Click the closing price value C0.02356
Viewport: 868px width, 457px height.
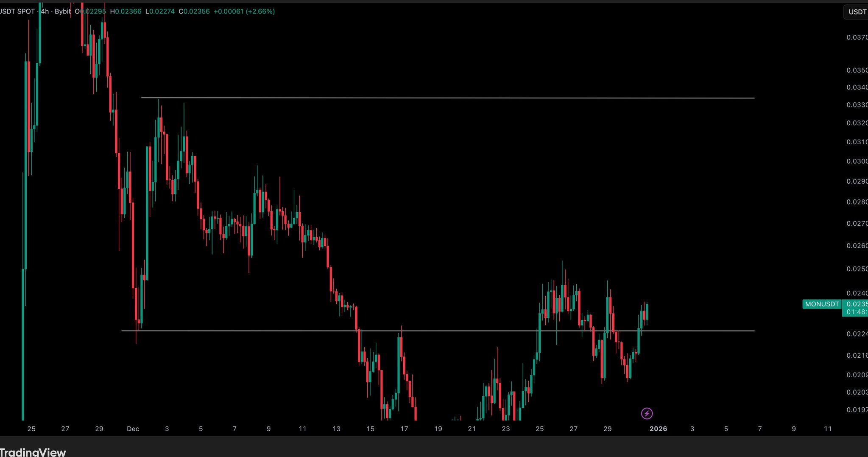coord(194,11)
